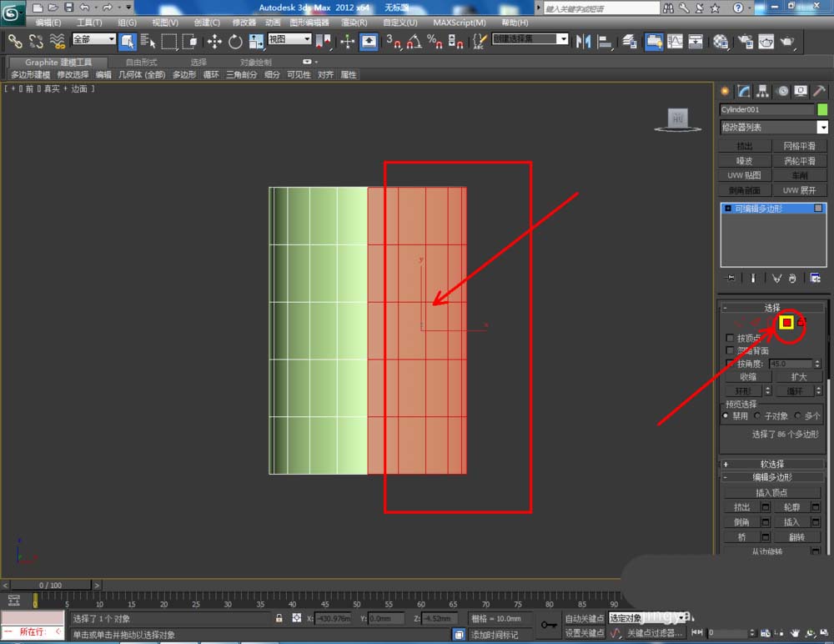The height and width of the screenshot is (644, 834).
Task: Toggle the Percent Snap icon
Action: click(x=435, y=41)
